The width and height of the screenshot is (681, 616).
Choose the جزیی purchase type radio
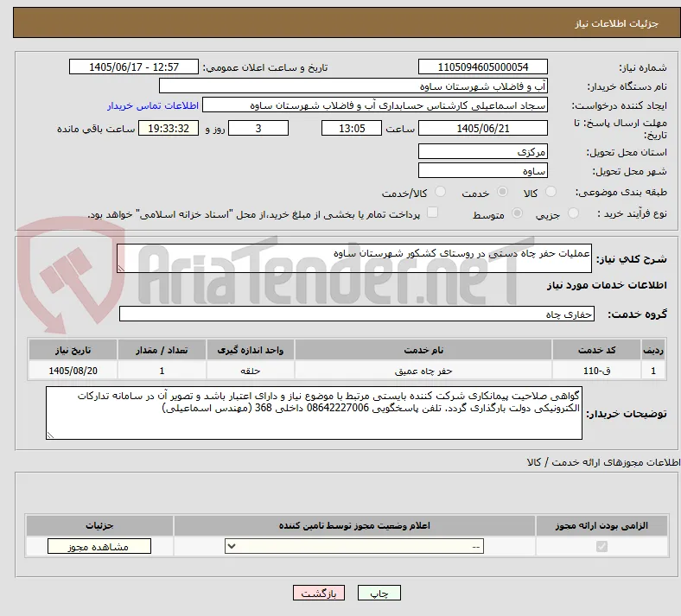click(x=573, y=213)
